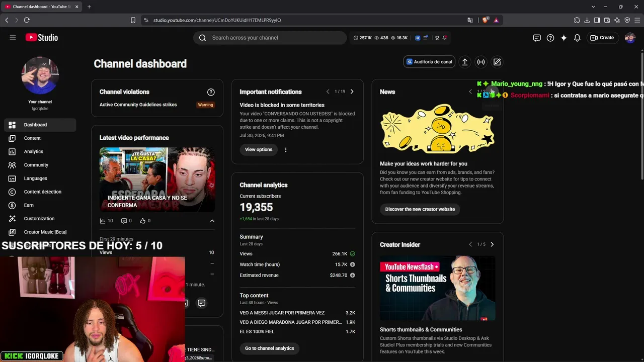Click Discover the new creator website
This screenshot has height=362, width=644.
(420, 209)
